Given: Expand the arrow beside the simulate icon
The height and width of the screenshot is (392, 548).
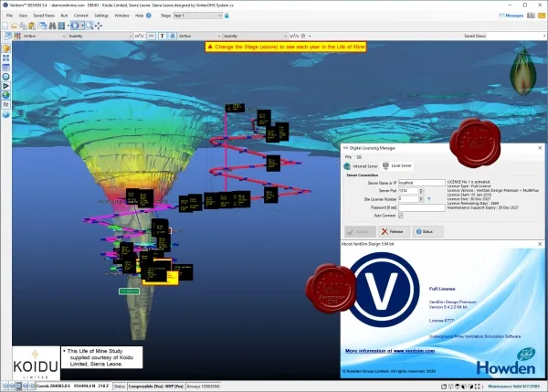Looking at the screenshot, I should click(x=82, y=26).
